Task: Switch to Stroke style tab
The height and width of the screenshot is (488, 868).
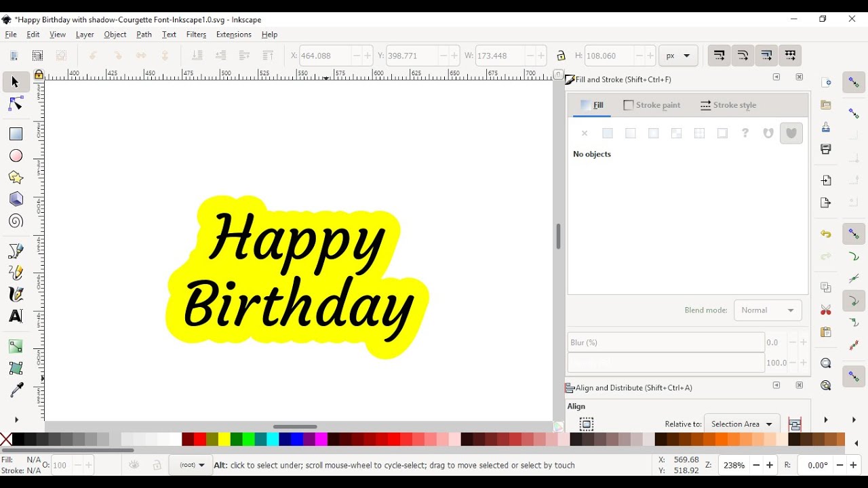Action: [728, 105]
